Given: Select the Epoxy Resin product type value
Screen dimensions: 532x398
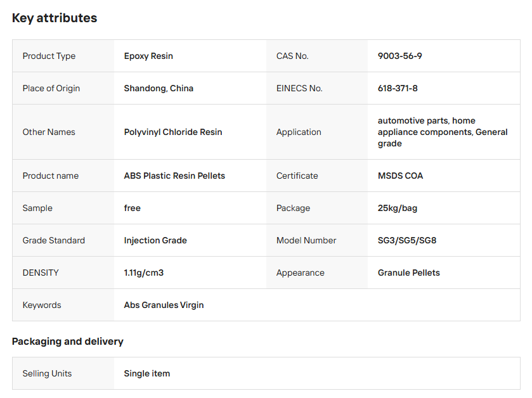Looking at the screenshot, I should point(148,56).
